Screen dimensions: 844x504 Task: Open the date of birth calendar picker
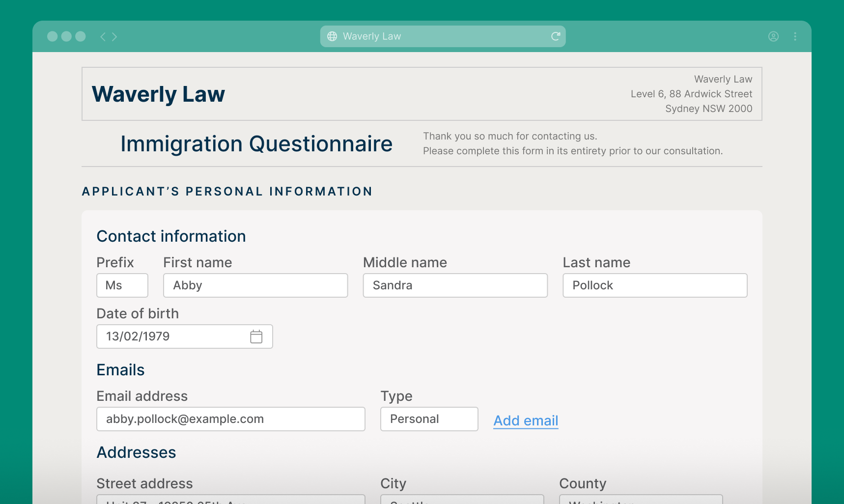point(256,336)
